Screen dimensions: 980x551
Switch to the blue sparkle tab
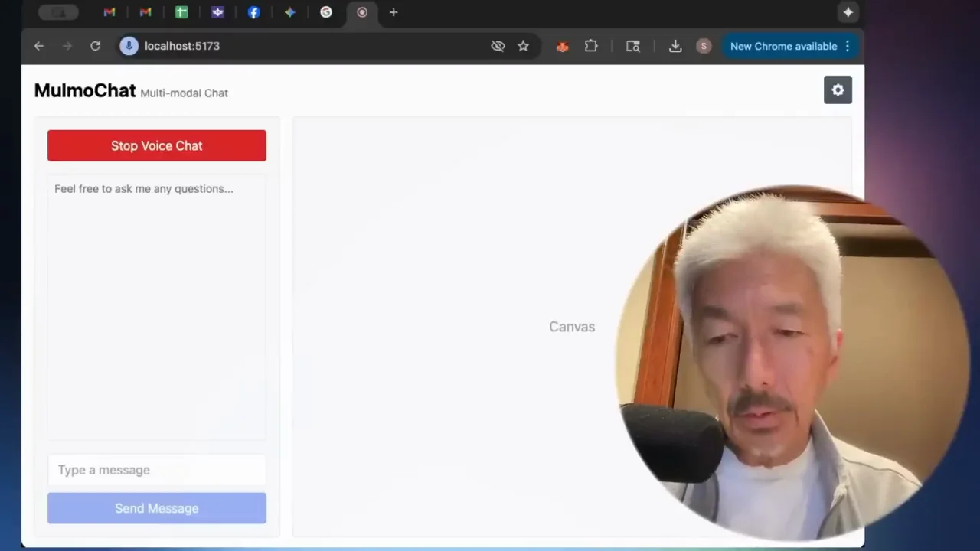289,12
